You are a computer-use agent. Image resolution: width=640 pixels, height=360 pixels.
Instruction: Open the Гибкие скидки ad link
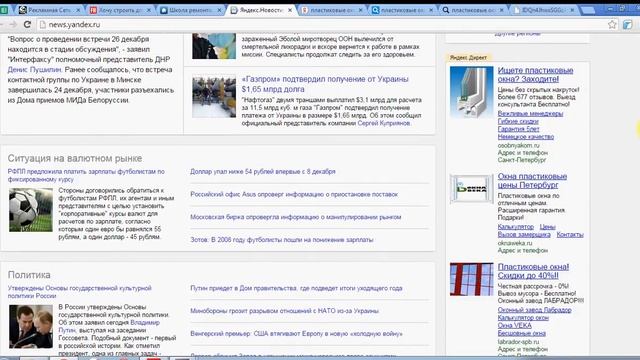[518, 121]
